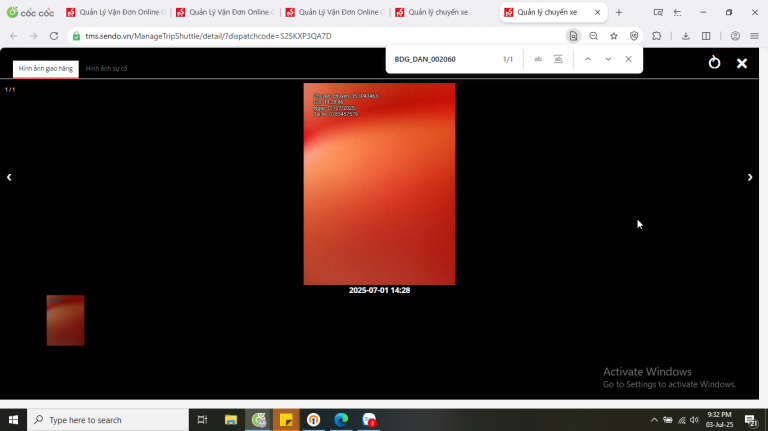Screen dimensions: 768x431
Task: Close the image viewer overlay with X
Action: pos(742,63)
